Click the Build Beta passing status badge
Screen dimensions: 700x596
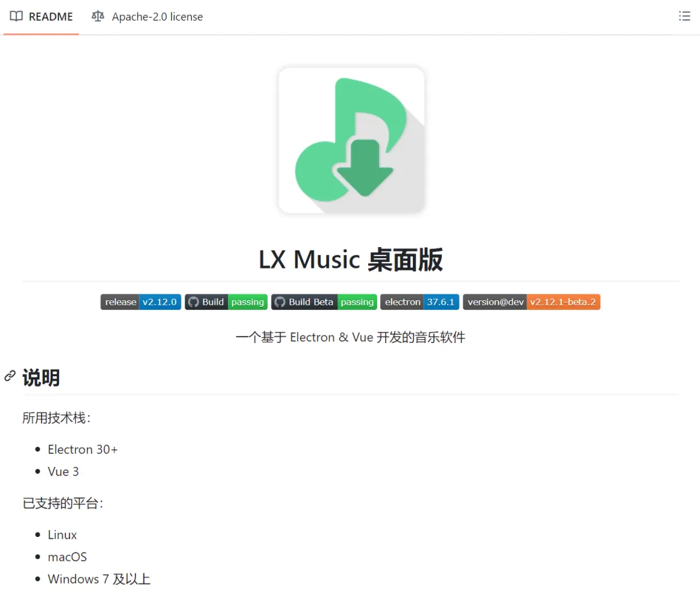pos(324,302)
